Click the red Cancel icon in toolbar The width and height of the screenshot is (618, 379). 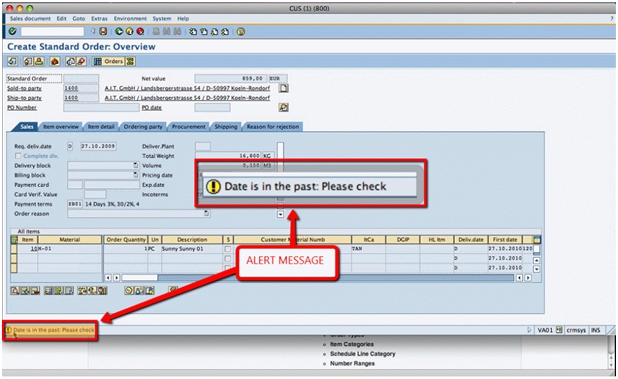(140, 32)
